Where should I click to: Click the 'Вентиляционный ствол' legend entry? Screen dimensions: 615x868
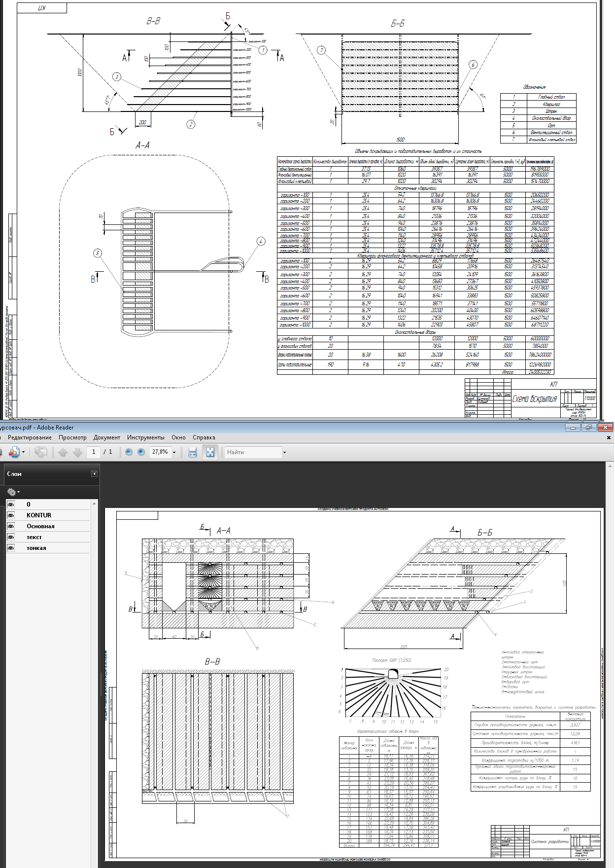click(x=551, y=132)
